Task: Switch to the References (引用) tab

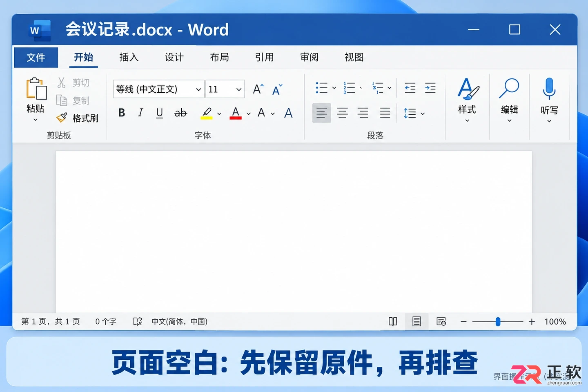Action: coord(265,58)
